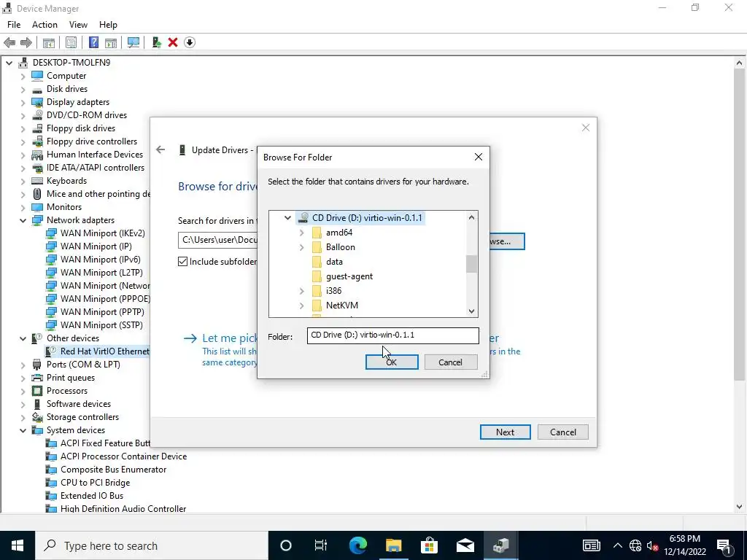Click the Forward arrow toolbar icon in Device Manager
Viewport: 747px width, 560px height.
(26, 42)
